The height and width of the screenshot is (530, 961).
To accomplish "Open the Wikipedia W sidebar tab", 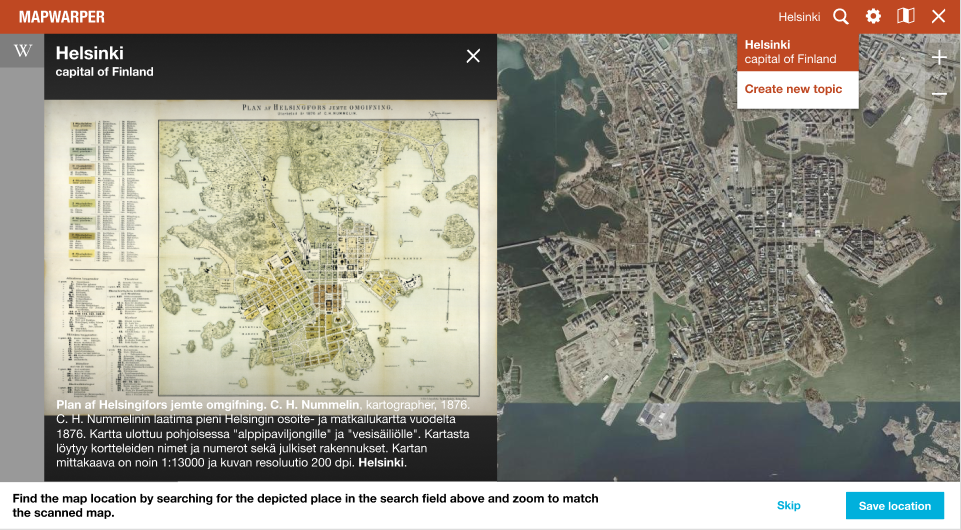I will pyautogui.click(x=22, y=51).
